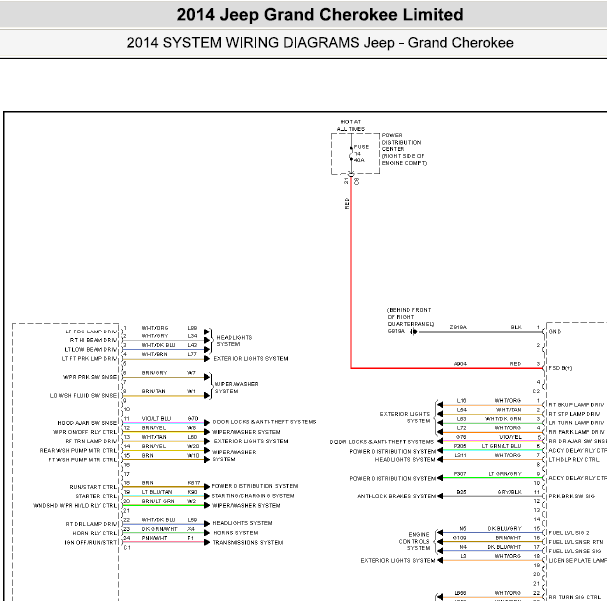Click the "RT DRL LAMP DRIV" label
This screenshot has width=607, height=601.
[91, 524]
